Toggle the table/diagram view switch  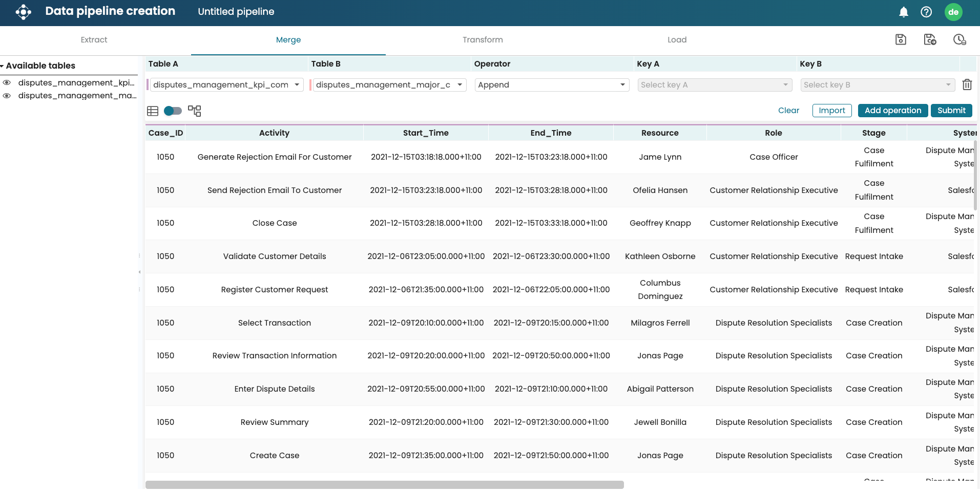click(x=173, y=111)
